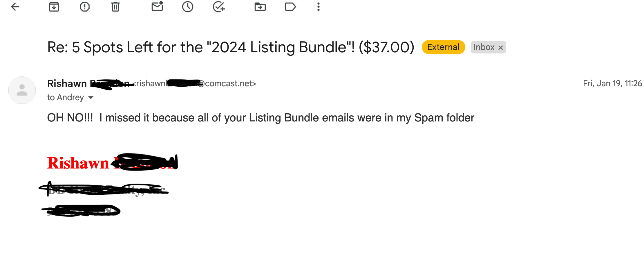Expand recipient details arrow beside Andrey
This screenshot has width=644, height=258.
[91, 98]
